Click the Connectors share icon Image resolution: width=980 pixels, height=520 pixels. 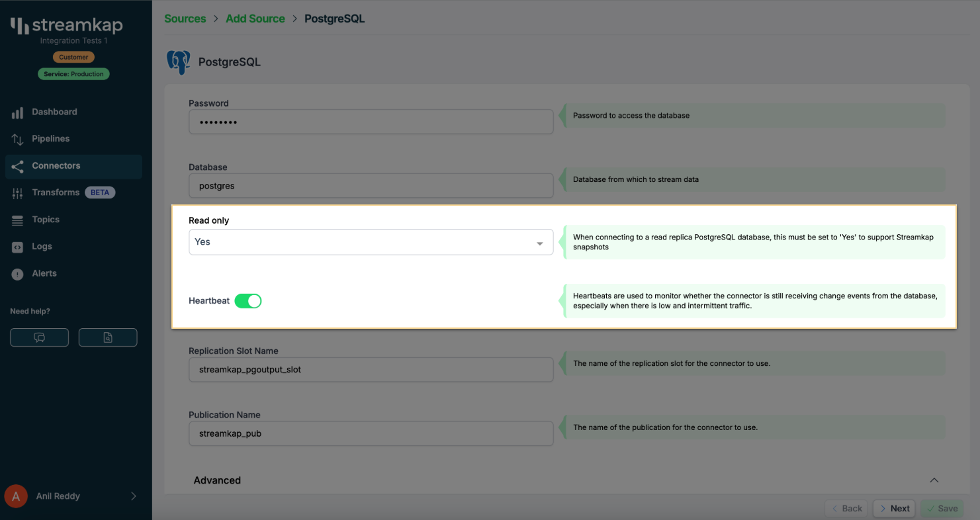coord(18,166)
